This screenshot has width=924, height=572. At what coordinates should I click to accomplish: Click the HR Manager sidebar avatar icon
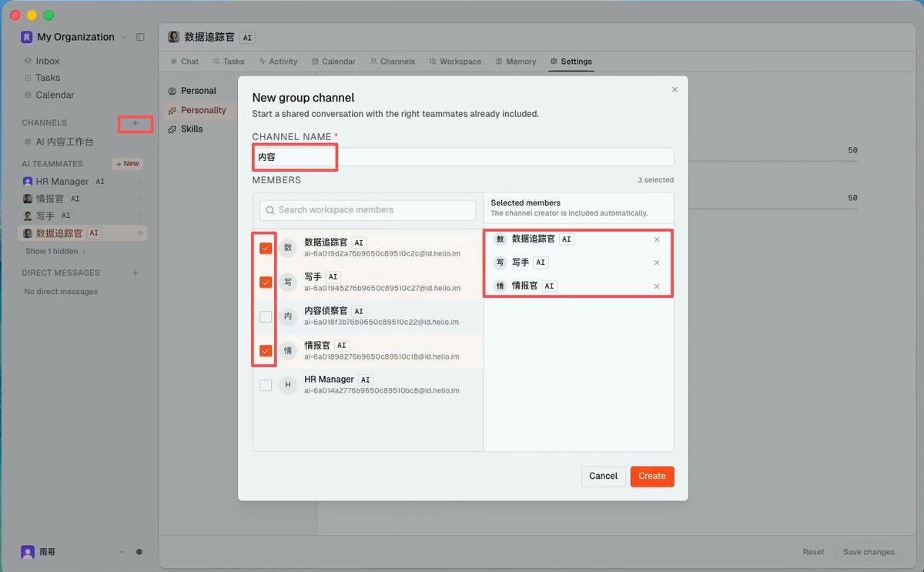point(28,182)
